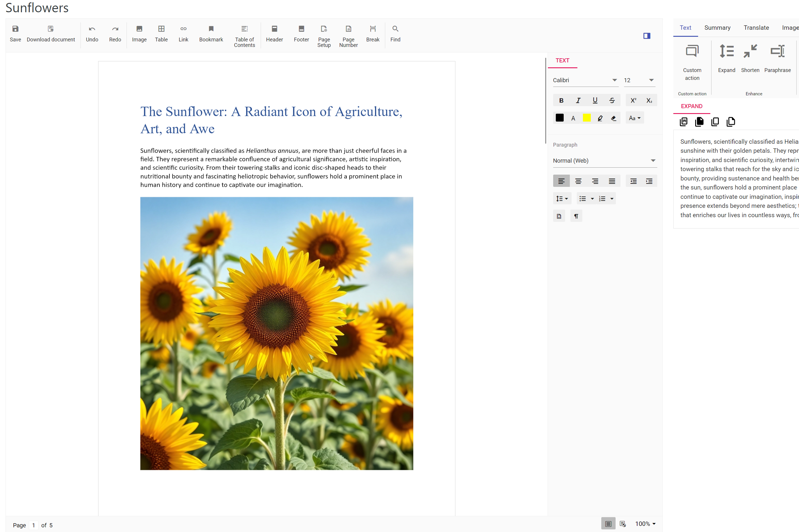The image size is (799, 532).
Task: Open the Normal (Web) paragraph style dropdown
Action: (604, 161)
